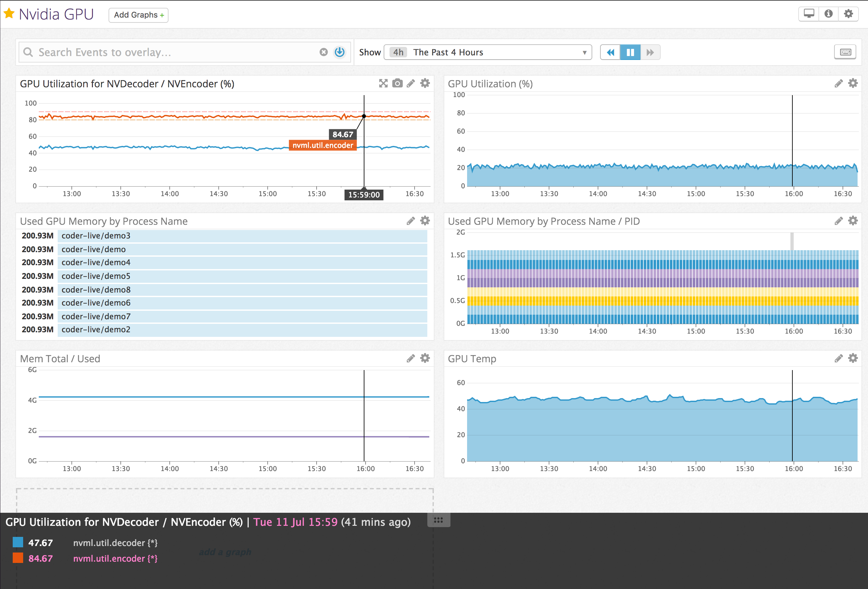
Task: Expand NVDecoder/NVEncoder graph to fullscreen
Action: click(383, 83)
